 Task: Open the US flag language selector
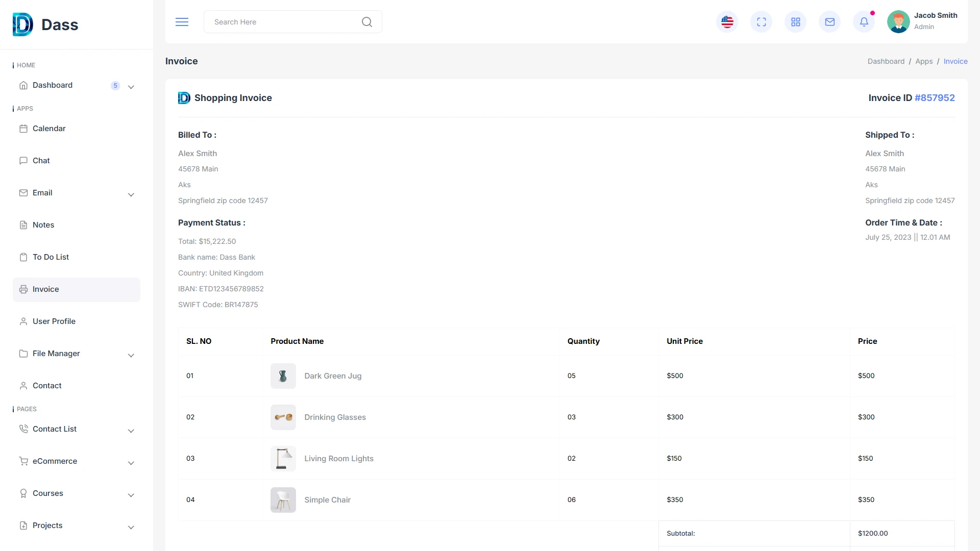727,22
